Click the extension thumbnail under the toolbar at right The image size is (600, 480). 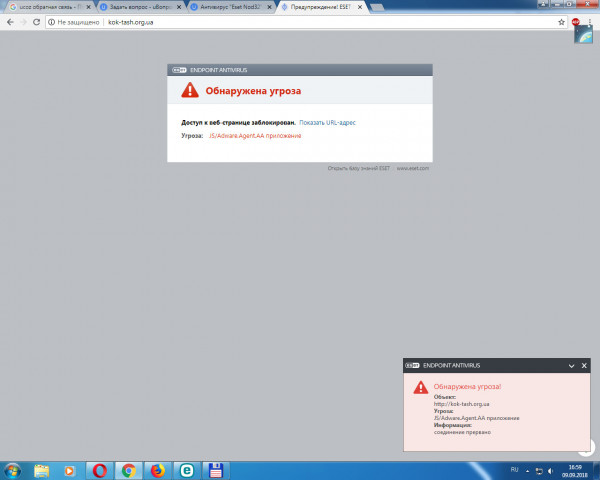pyautogui.click(x=583, y=34)
